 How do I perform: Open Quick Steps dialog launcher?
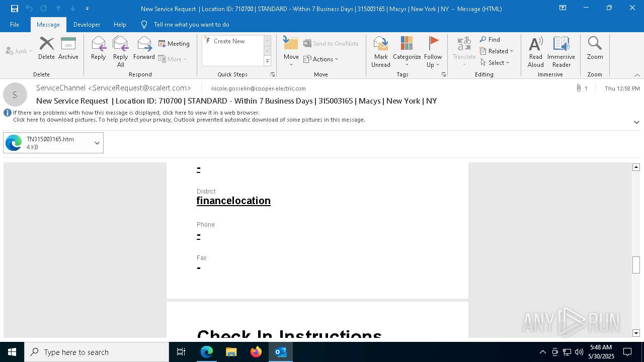[273, 74]
